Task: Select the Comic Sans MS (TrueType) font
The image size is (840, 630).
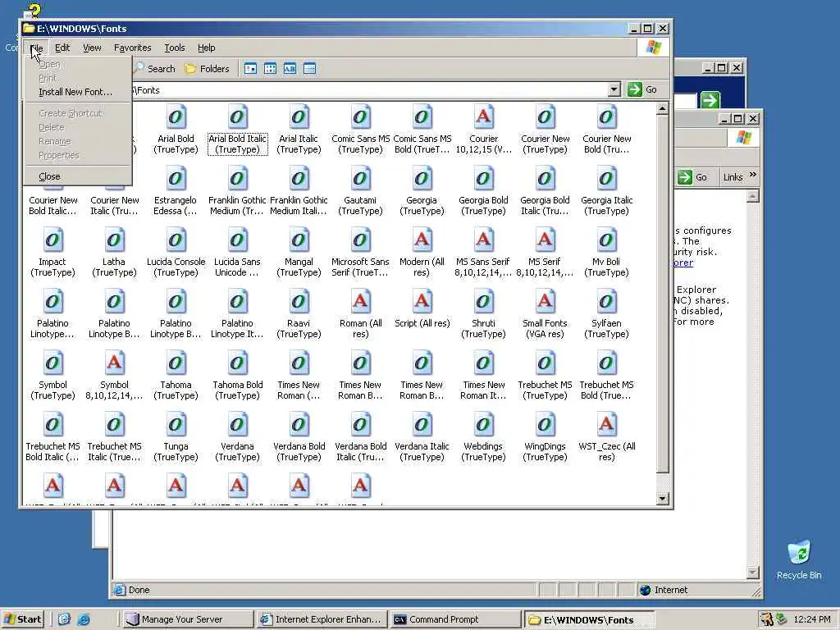Action: tap(361, 116)
